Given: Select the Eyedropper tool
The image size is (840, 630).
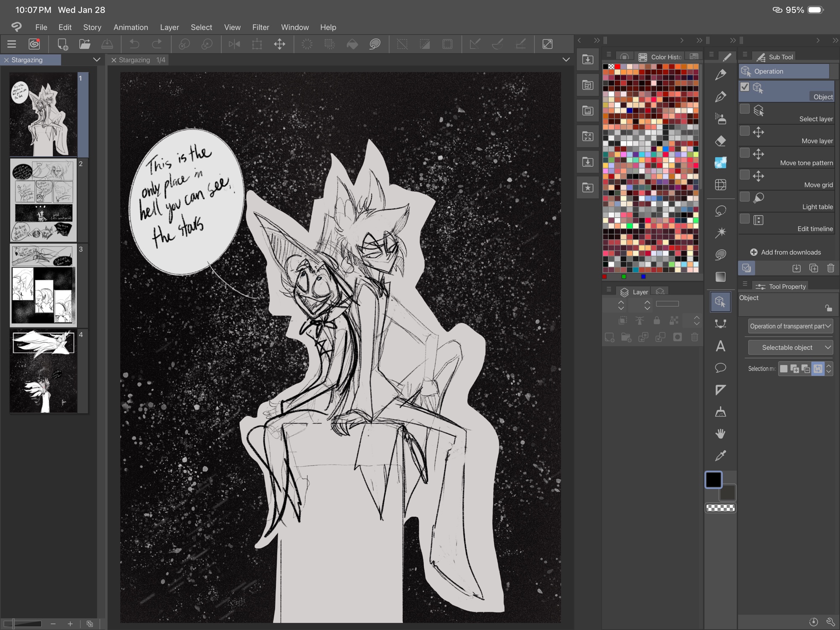Looking at the screenshot, I should (720, 456).
